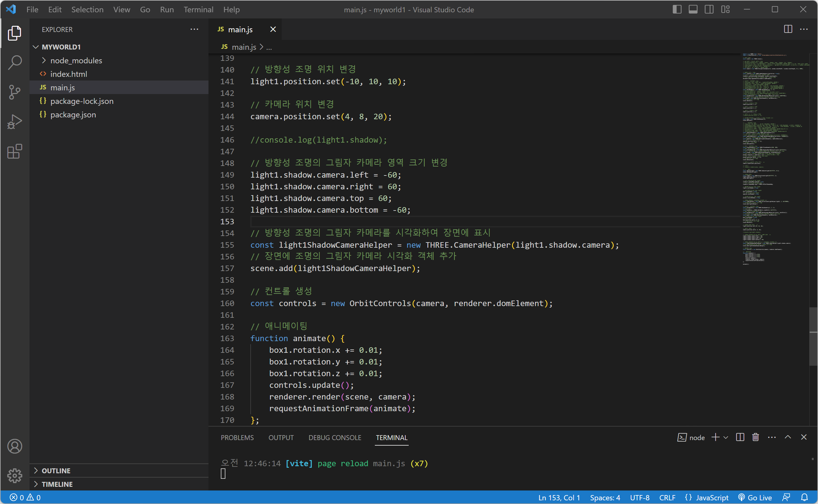818x504 pixels.
Task: Click Spaces: 4 indentation setting
Action: 605,497
